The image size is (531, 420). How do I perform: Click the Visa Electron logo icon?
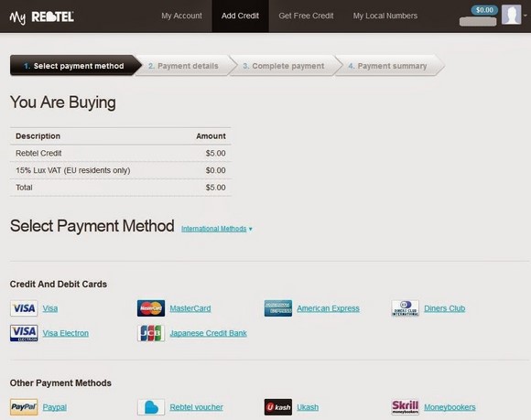point(24,333)
